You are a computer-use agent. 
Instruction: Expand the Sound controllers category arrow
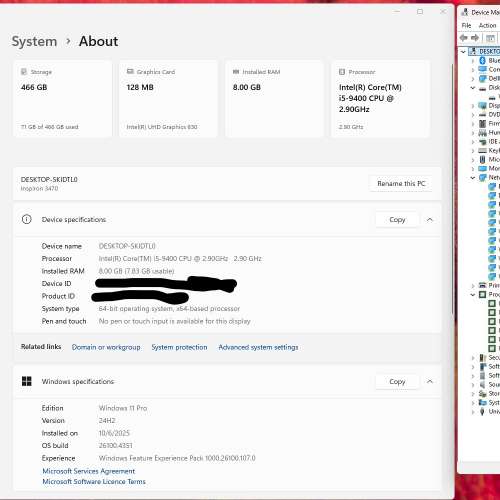473,385
